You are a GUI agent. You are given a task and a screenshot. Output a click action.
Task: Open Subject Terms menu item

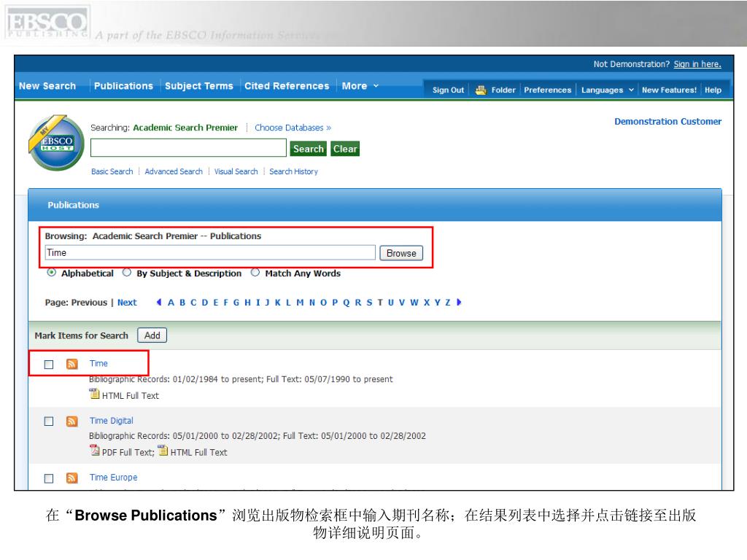(198, 86)
